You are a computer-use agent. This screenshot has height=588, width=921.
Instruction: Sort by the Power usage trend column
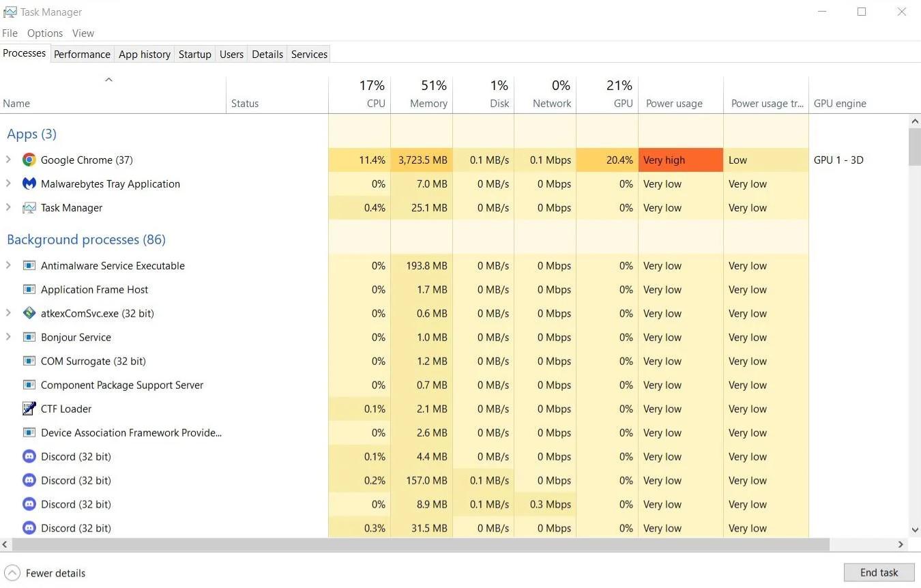(x=766, y=95)
